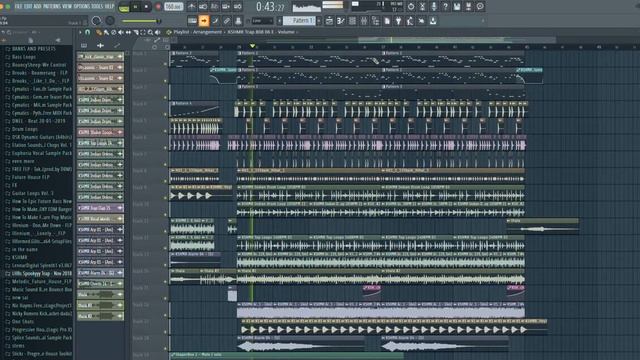This screenshot has width=640, height=360.
Task: Click the microphone audio recording icon
Action: (x=433, y=7)
